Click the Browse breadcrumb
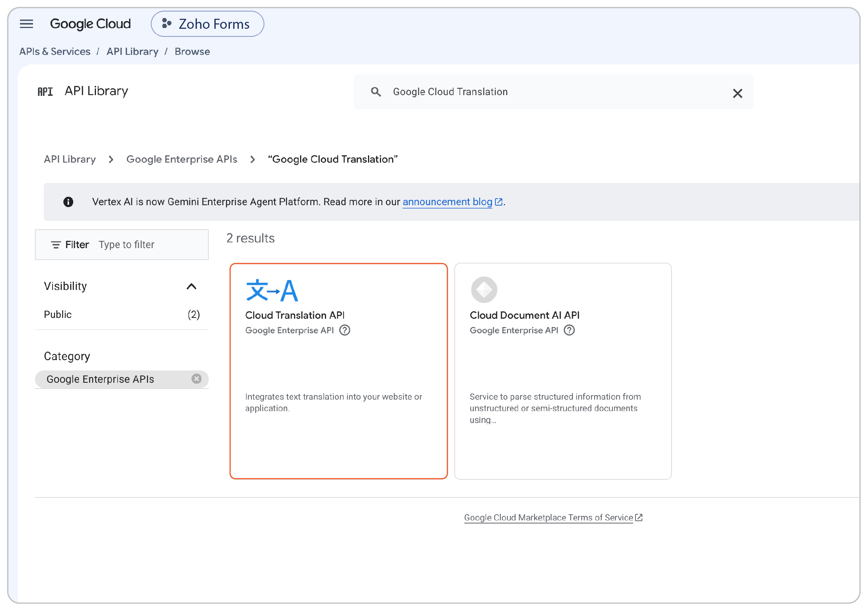The image size is (868, 609). point(192,51)
